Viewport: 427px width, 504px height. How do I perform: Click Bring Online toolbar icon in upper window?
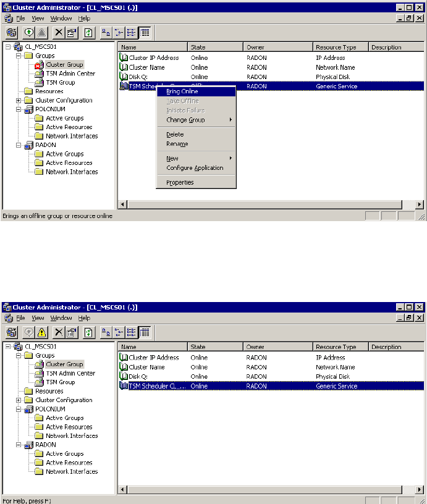coord(29,33)
